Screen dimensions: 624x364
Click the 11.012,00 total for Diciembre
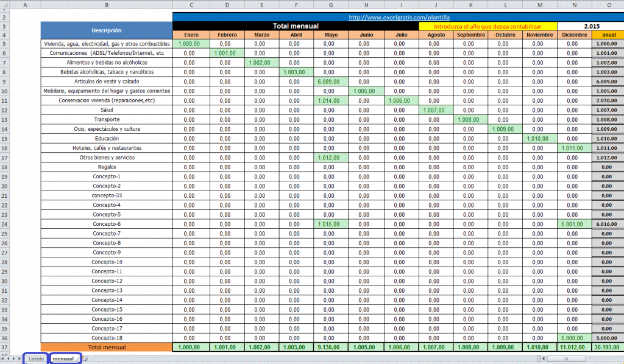click(x=574, y=348)
